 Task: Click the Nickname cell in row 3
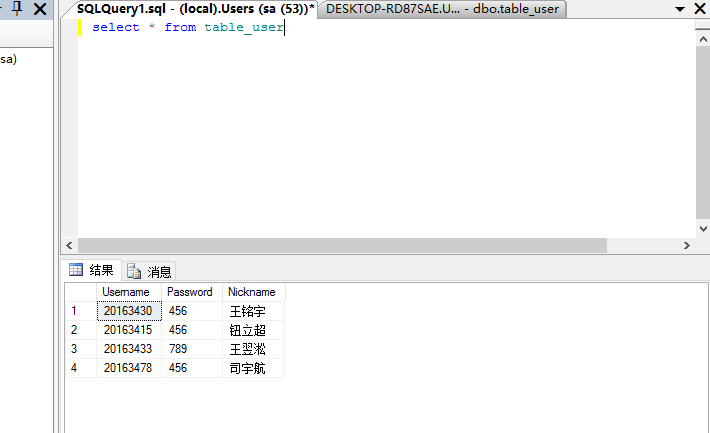point(254,349)
